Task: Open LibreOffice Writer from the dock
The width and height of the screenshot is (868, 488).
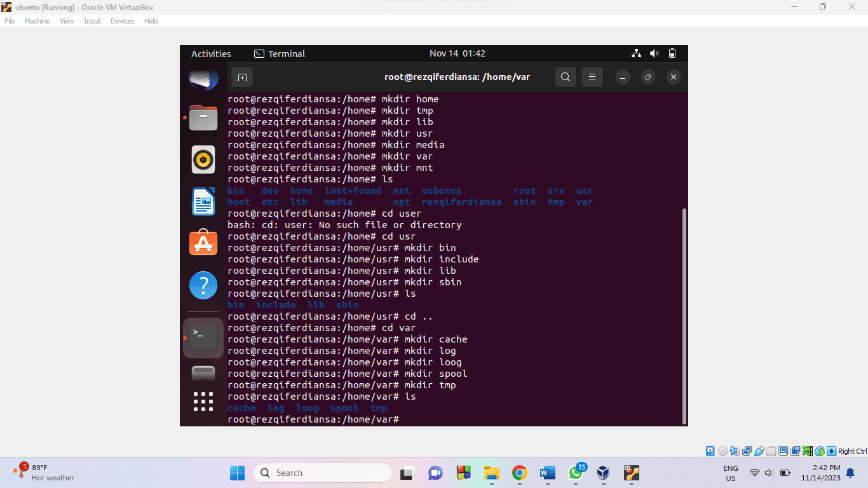Action: 203,201
